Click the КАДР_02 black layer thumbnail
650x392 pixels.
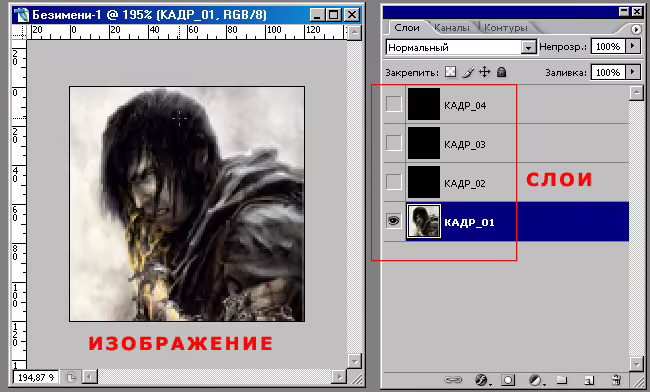tap(424, 182)
